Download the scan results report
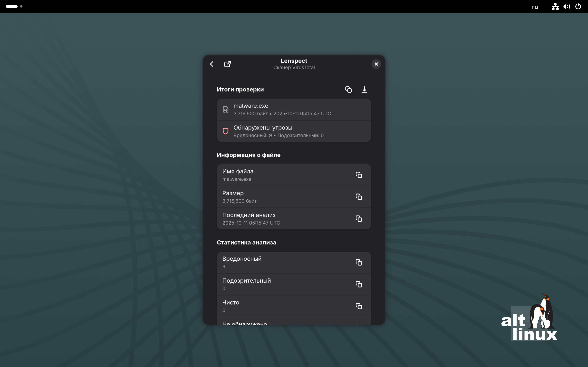 pyautogui.click(x=364, y=90)
